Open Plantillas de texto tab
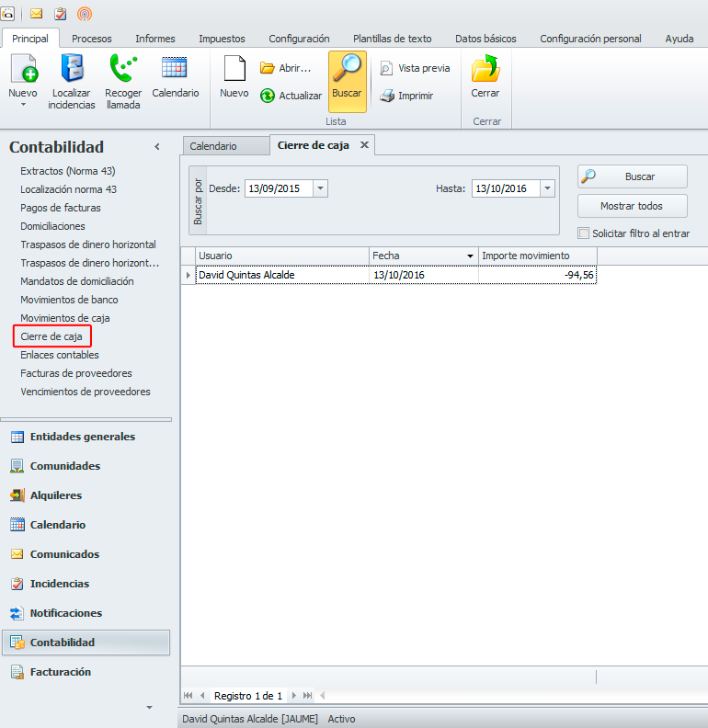The height and width of the screenshot is (728, 708). click(392, 39)
